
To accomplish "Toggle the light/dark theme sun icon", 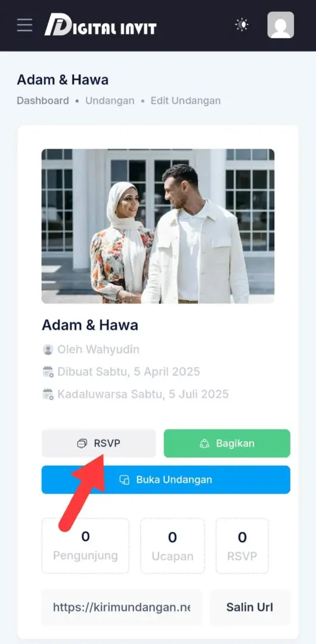I will click(241, 25).
